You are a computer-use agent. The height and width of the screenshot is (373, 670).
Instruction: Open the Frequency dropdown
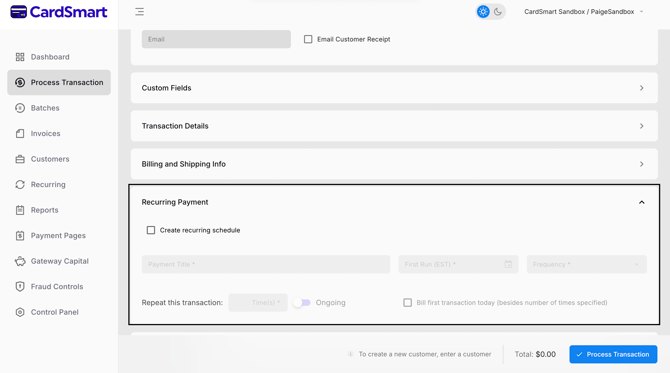(x=587, y=264)
